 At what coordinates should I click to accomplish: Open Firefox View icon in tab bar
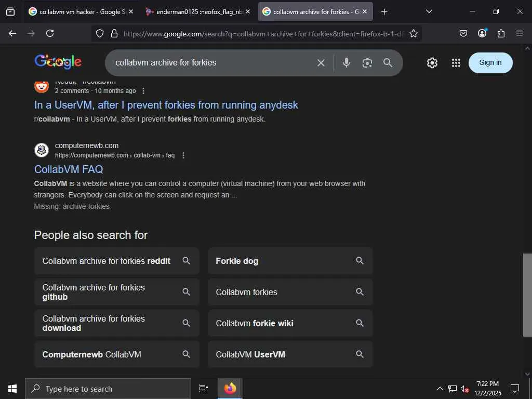click(x=10, y=11)
